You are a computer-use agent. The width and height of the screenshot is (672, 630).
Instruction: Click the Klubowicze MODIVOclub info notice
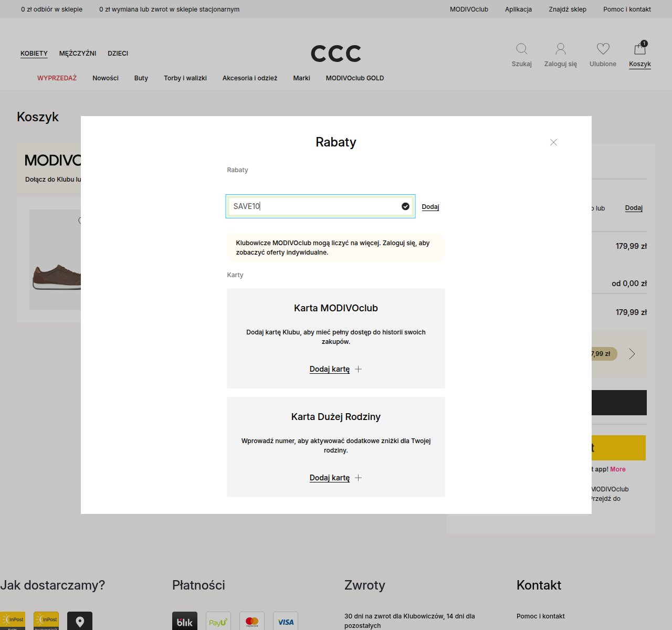pos(336,248)
